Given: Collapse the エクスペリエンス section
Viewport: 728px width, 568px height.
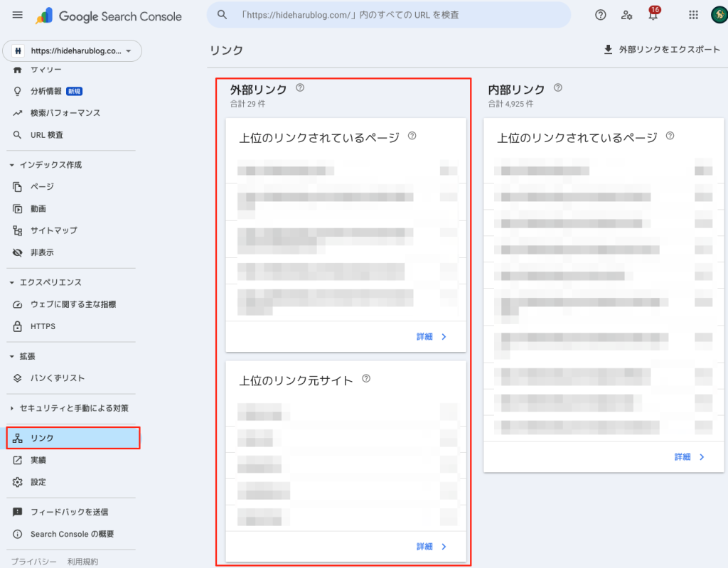Looking at the screenshot, I should click(12, 283).
